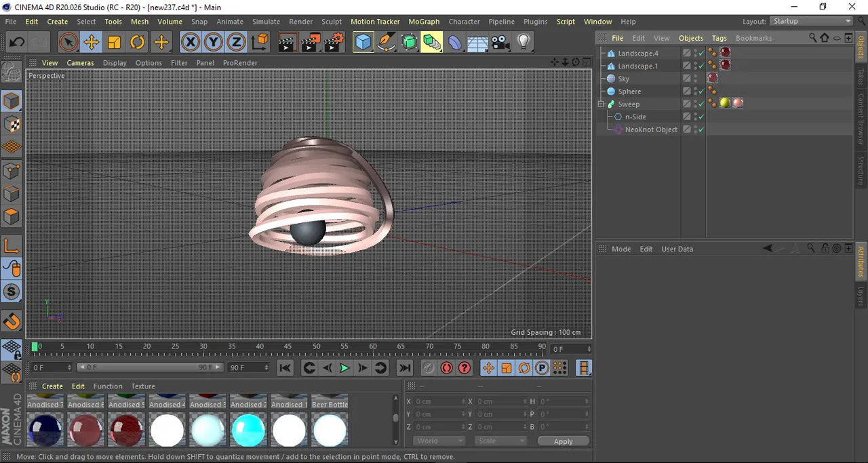Image resolution: width=868 pixels, height=463 pixels.
Task: Click the Floor environment icon
Action: point(477,43)
